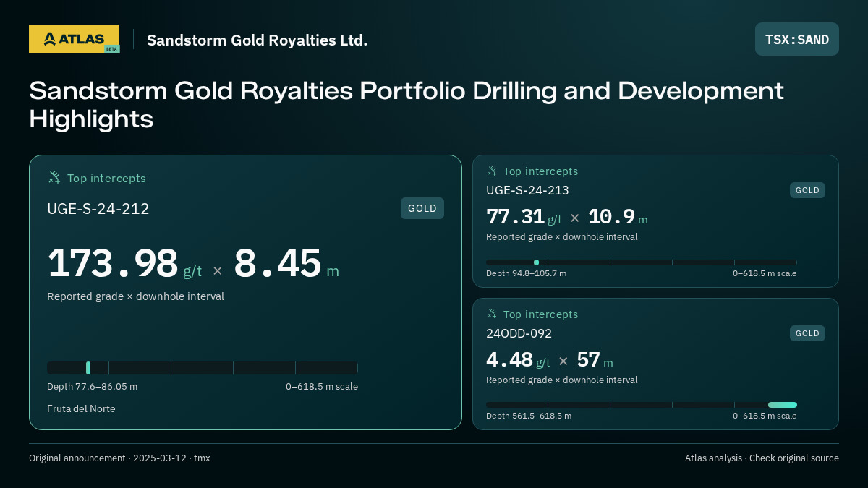Click the 8.45 m interval value

click(x=286, y=265)
